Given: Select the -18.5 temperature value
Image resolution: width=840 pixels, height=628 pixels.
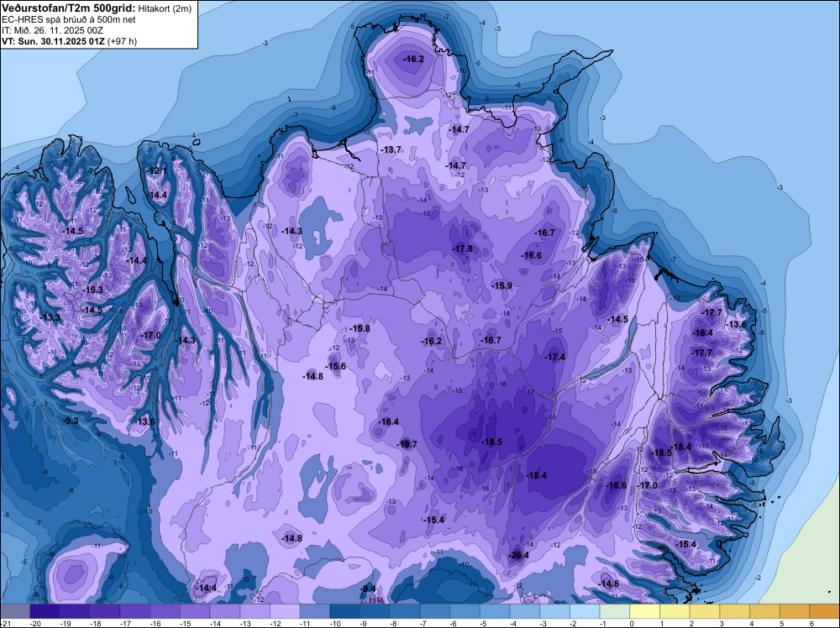Looking at the screenshot, I should click(662, 453).
